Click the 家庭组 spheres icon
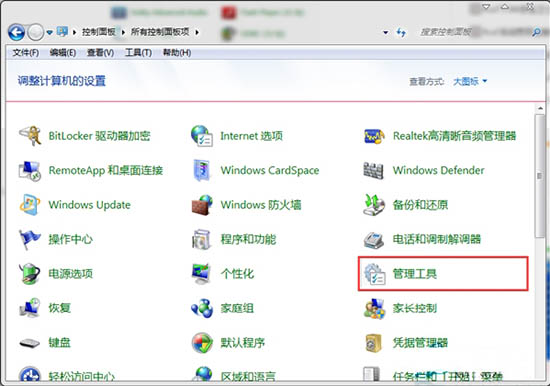This screenshot has height=386, width=550. point(202,308)
